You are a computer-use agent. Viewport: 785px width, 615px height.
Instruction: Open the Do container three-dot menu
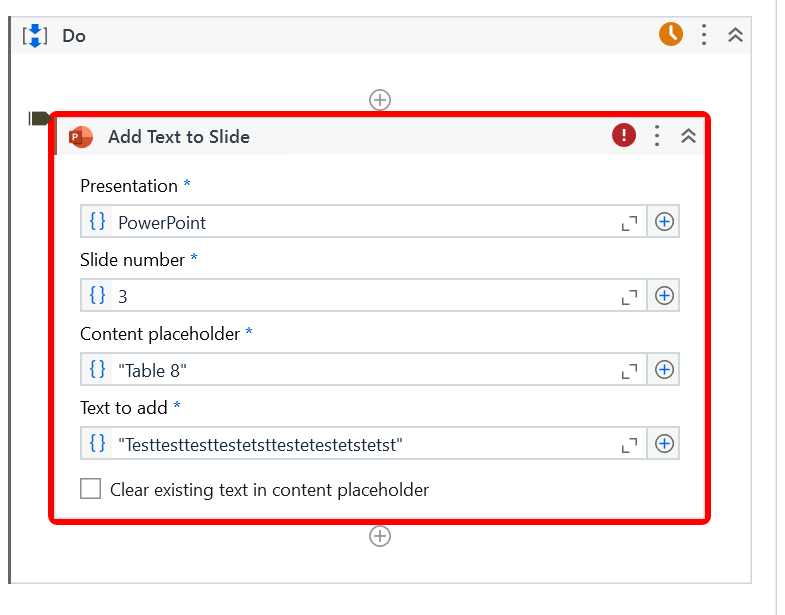[x=704, y=35]
